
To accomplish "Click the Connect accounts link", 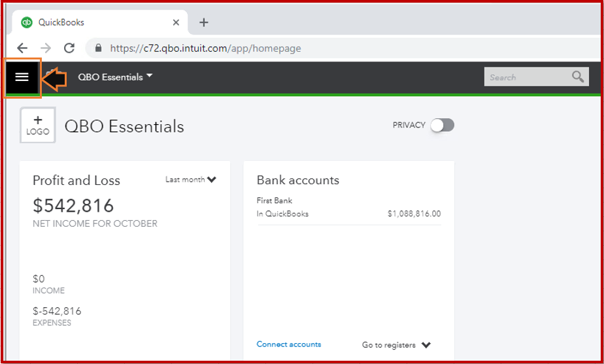I will (x=288, y=344).
